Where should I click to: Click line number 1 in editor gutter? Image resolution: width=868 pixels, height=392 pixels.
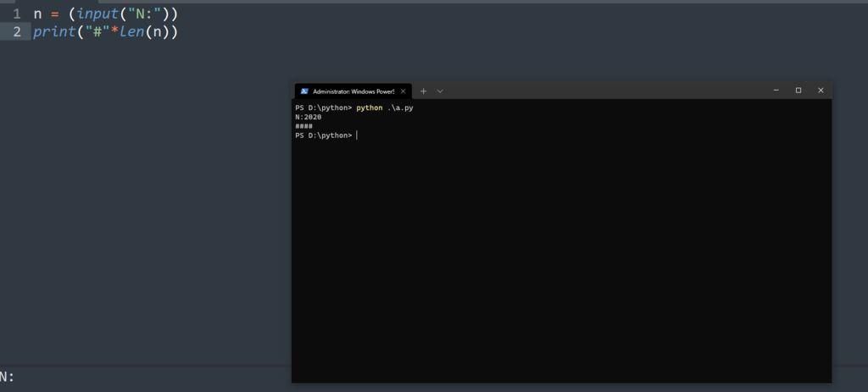tap(17, 14)
